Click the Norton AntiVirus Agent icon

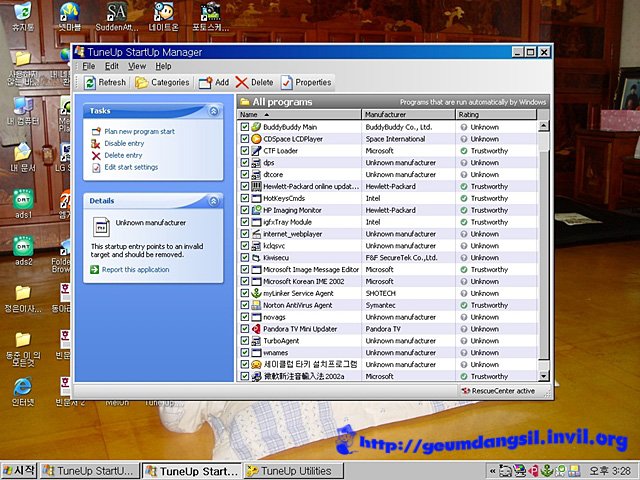256,305
